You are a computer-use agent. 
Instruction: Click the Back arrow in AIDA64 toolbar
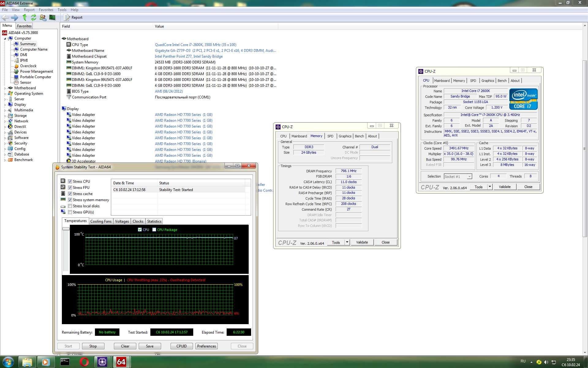5,17
